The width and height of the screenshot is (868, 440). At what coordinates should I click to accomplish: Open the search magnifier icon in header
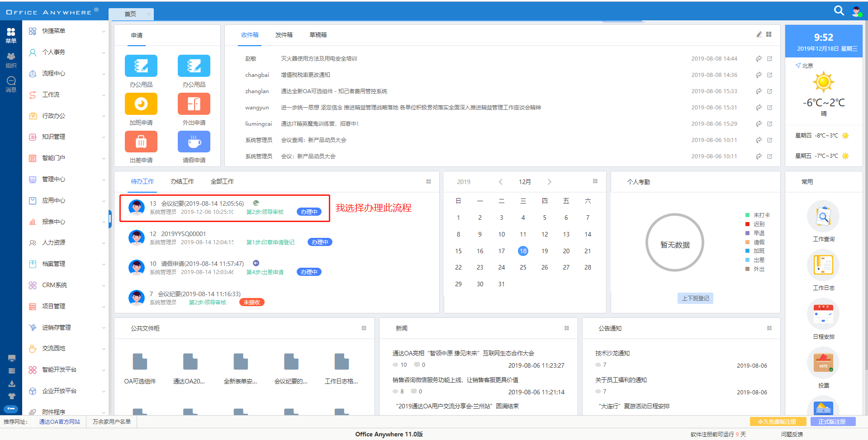coord(839,11)
